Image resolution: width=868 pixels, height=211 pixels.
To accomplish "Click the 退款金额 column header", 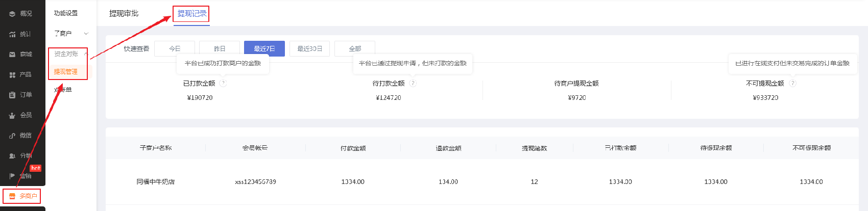I will tap(448, 148).
